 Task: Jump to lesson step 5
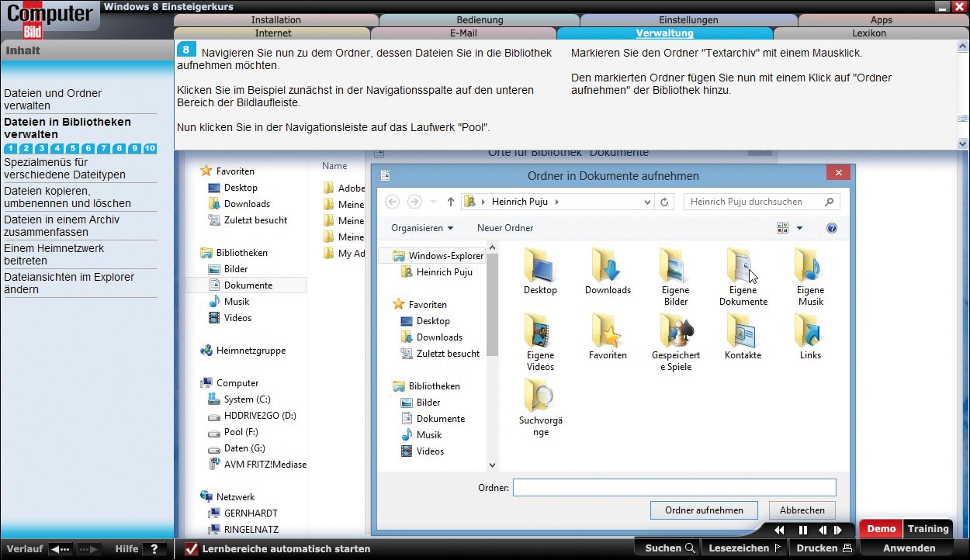[72, 148]
